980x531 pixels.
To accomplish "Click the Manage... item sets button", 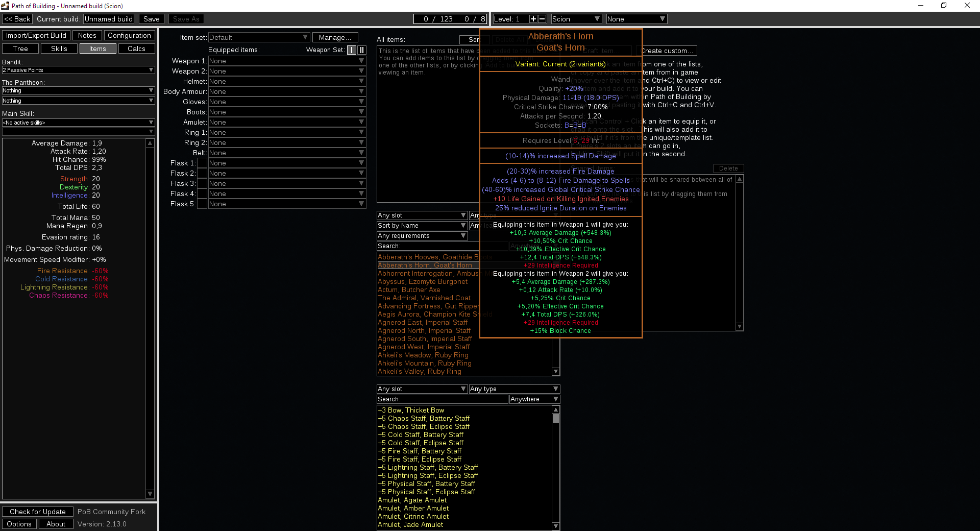I will (x=335, y=37).
